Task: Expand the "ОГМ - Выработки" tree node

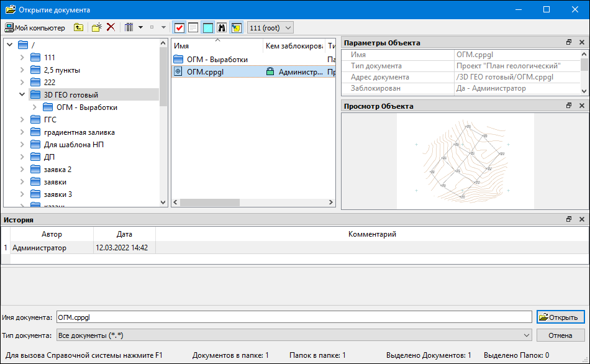Action: (34, 107)
